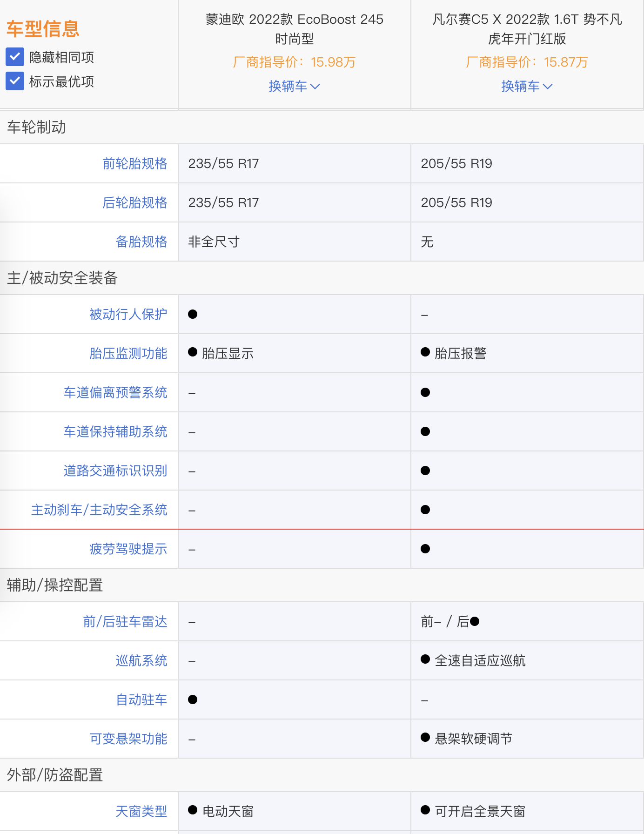Open the 巡航系统 link

pos(141,660)
